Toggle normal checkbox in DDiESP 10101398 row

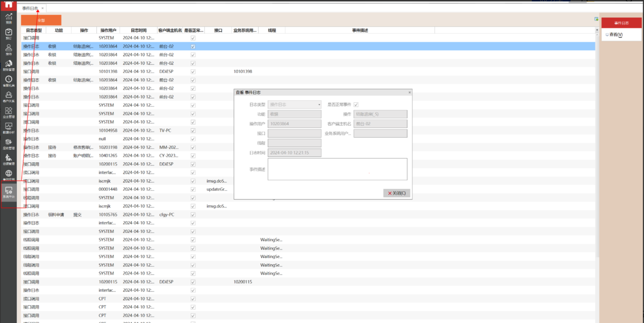[193, 72]
